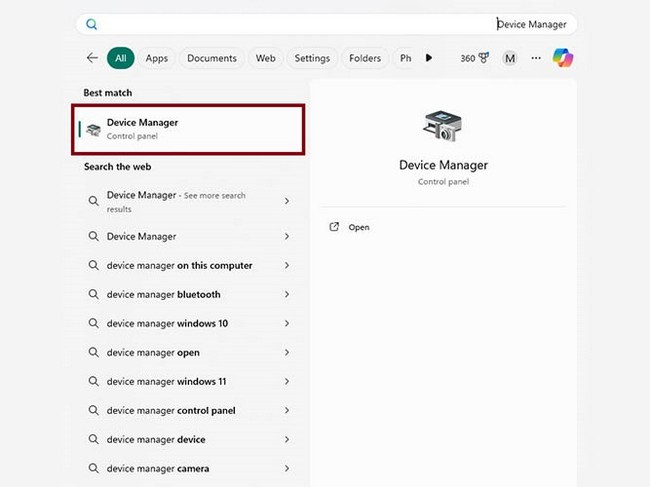Viewport: 650px width, 487px height.
Task: Open Device Manager best match result
Action: [188, 129]
